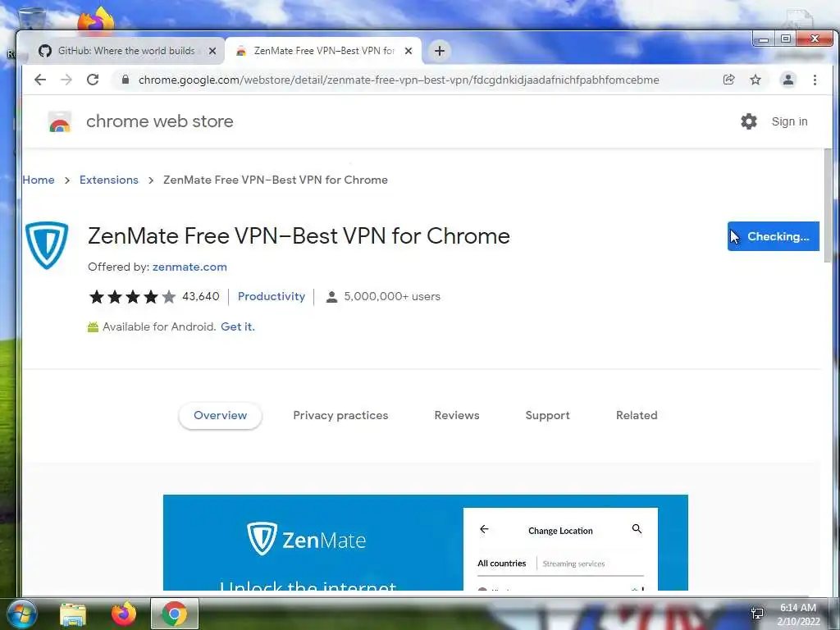The height and width of the screenshot is (630, 840).
Task: Open the web store settings gear
Action: (x=749, y=121)
